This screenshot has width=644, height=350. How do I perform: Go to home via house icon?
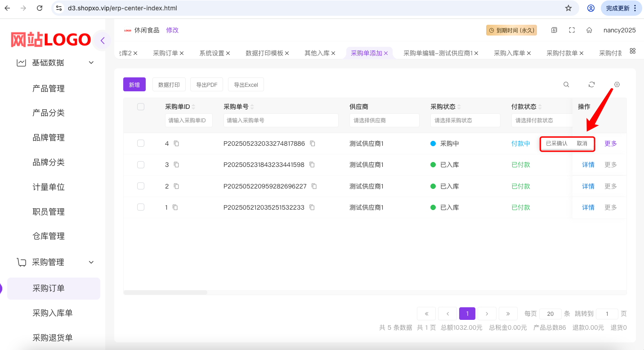coord(589,30)
